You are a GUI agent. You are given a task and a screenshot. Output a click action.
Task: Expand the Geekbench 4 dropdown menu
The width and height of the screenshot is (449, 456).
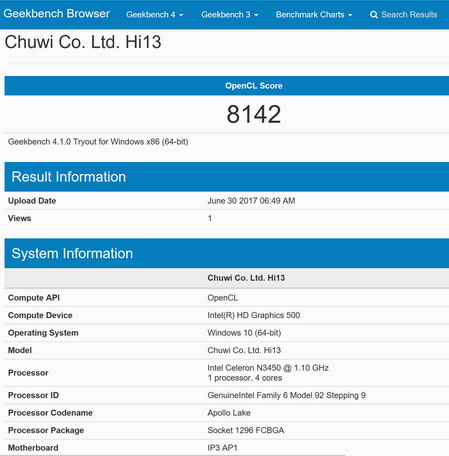154,15
